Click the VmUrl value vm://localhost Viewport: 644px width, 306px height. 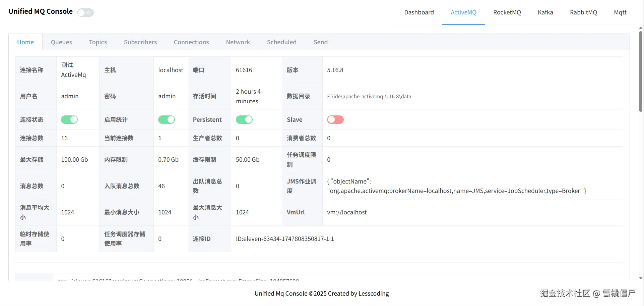point(347,212)
